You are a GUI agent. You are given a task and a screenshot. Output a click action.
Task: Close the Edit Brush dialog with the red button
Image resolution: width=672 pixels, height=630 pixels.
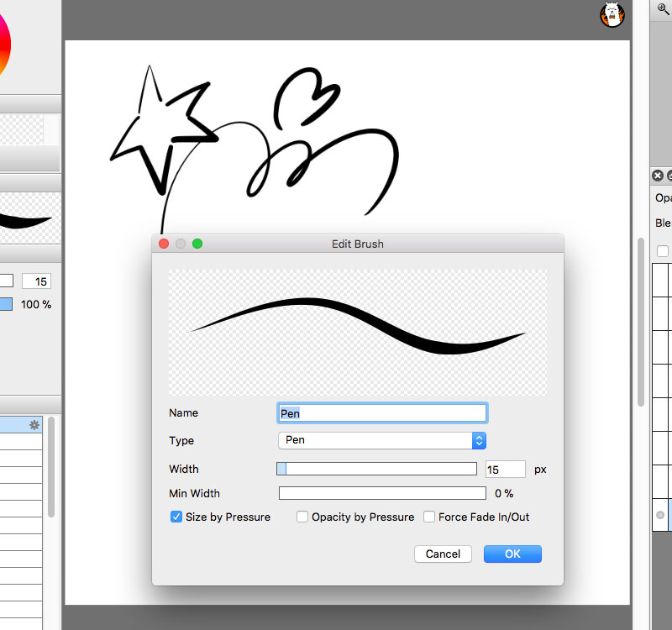tap(164, 244)
